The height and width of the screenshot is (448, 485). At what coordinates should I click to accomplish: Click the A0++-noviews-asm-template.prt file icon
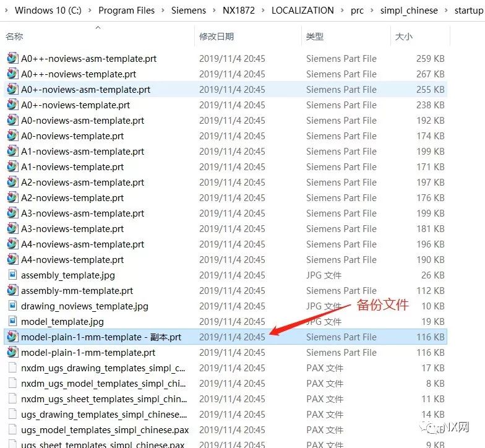coord(12,58)
